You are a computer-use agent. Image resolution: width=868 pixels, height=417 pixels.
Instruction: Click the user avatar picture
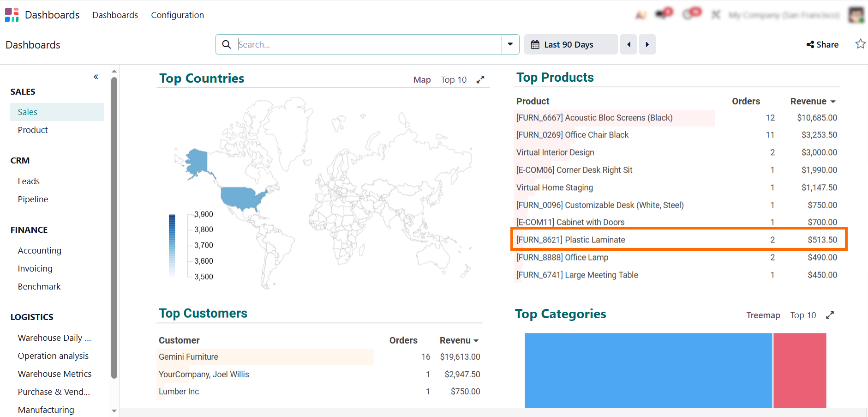pos(856,15)
